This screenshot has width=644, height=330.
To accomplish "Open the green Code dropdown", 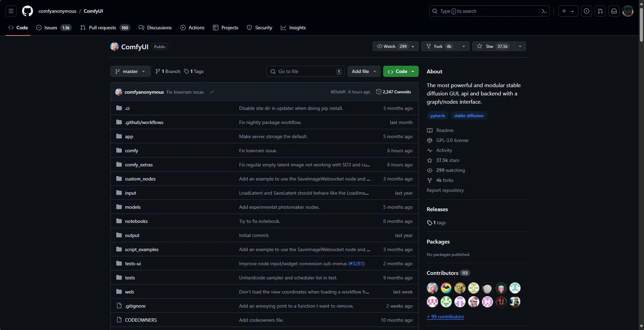I will [x=401, y=71].
